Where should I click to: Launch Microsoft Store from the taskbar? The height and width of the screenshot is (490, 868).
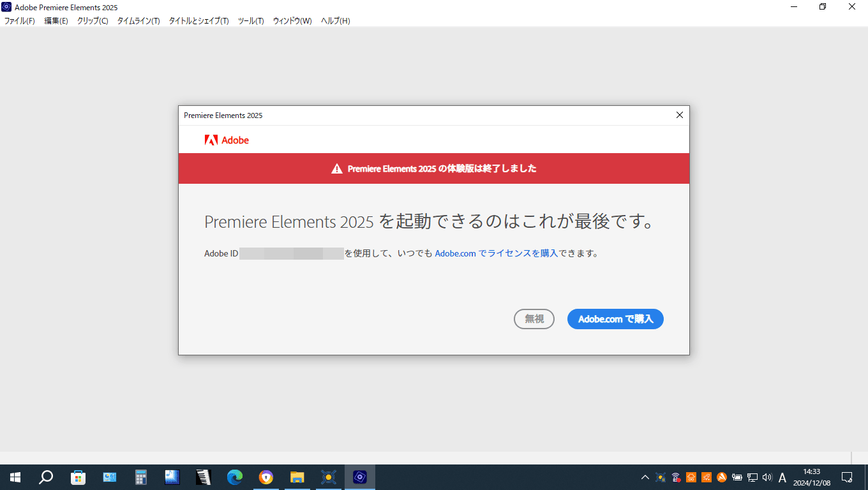pos(78,477)
